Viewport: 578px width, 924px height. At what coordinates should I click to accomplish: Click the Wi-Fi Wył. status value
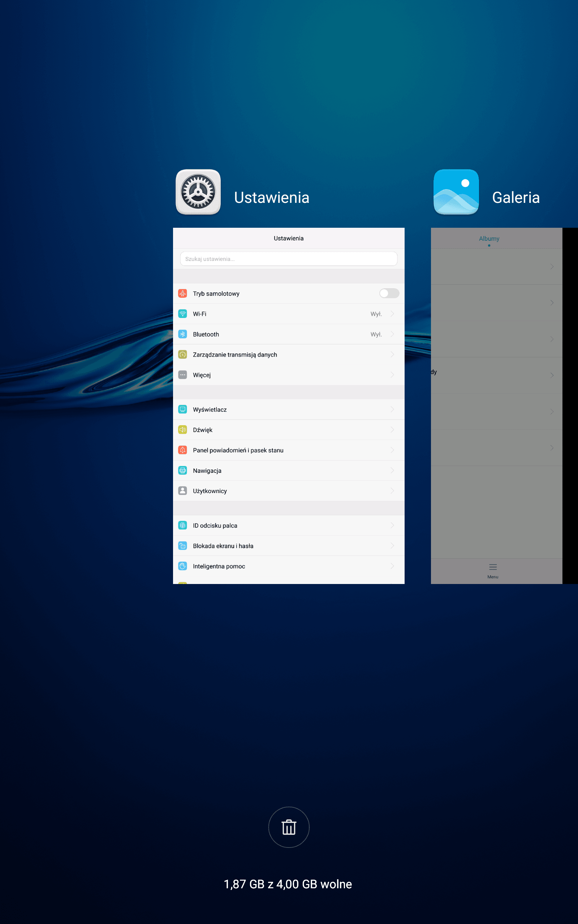tap(376, 314)
